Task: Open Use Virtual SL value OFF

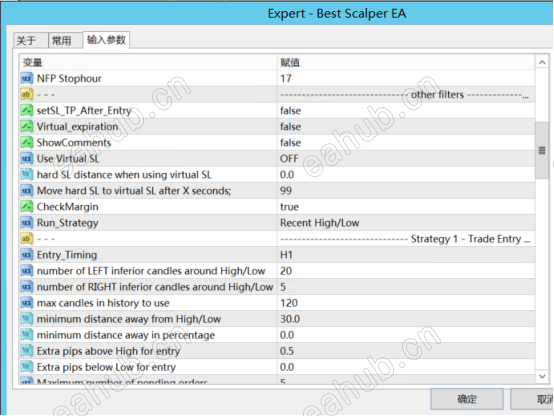Action: [x=406, y=158]
